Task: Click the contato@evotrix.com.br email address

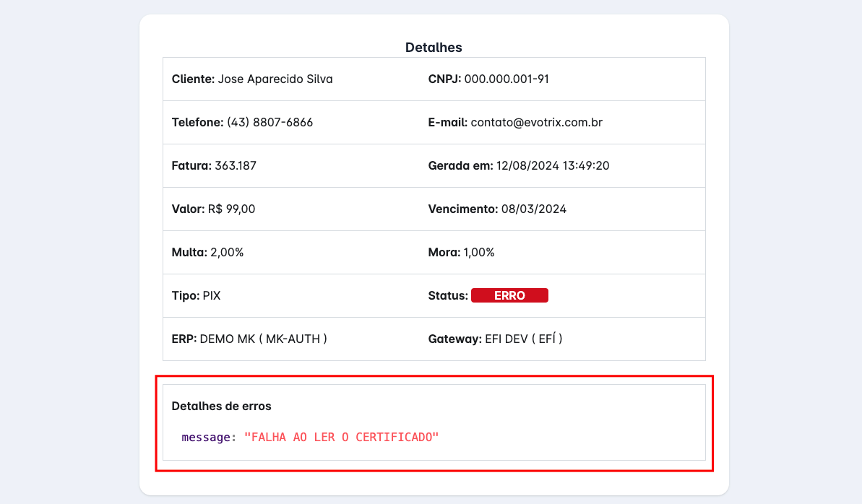Action: click(536, 122)
